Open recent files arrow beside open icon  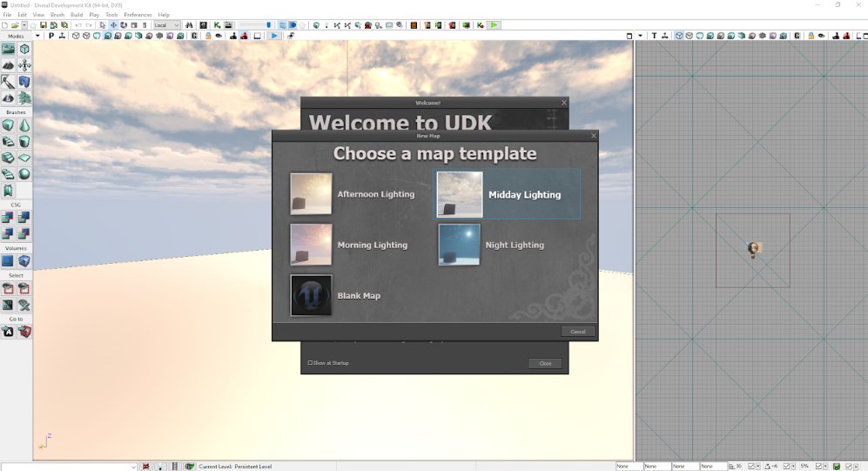point(24,25)
